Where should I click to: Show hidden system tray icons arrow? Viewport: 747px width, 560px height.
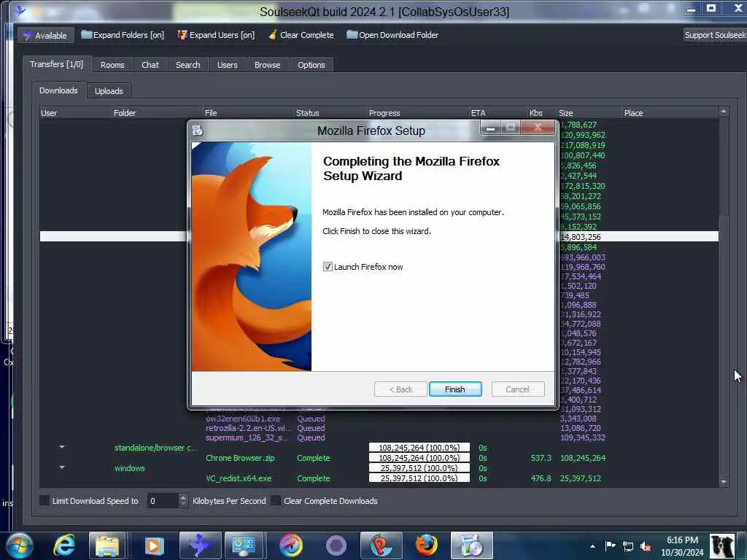[x=592, y=546]
